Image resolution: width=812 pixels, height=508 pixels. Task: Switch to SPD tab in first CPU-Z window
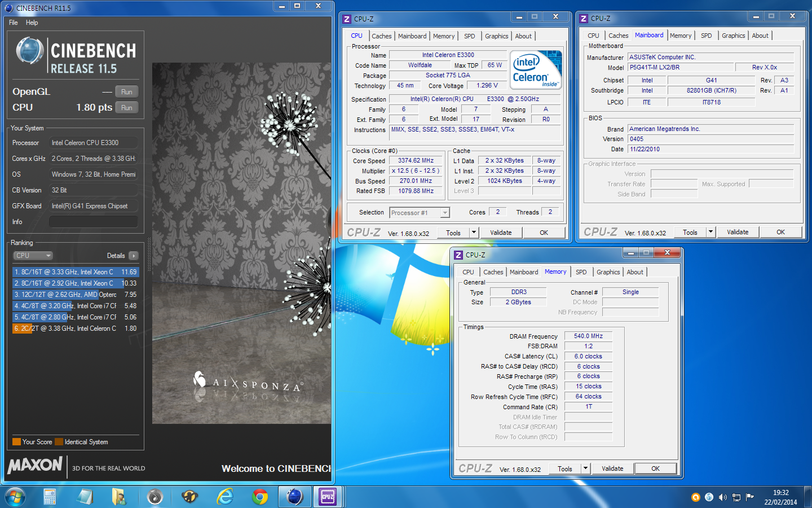pyautogui.click(x=470, y=36)
